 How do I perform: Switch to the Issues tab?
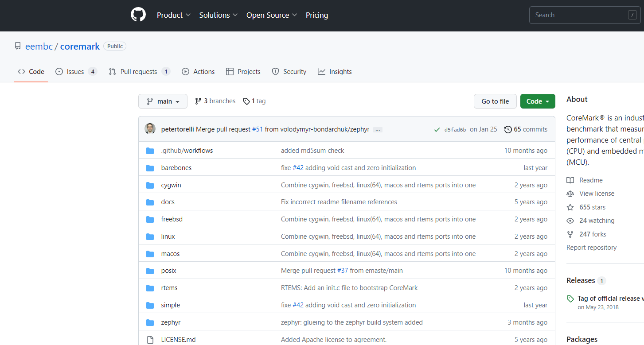pos(76,72)
